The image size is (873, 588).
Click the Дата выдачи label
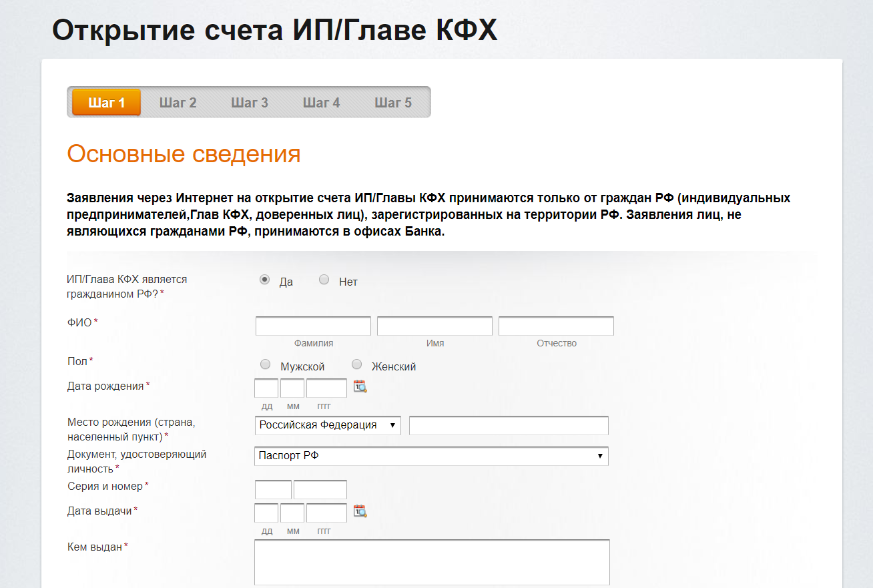tap(99, 511)
